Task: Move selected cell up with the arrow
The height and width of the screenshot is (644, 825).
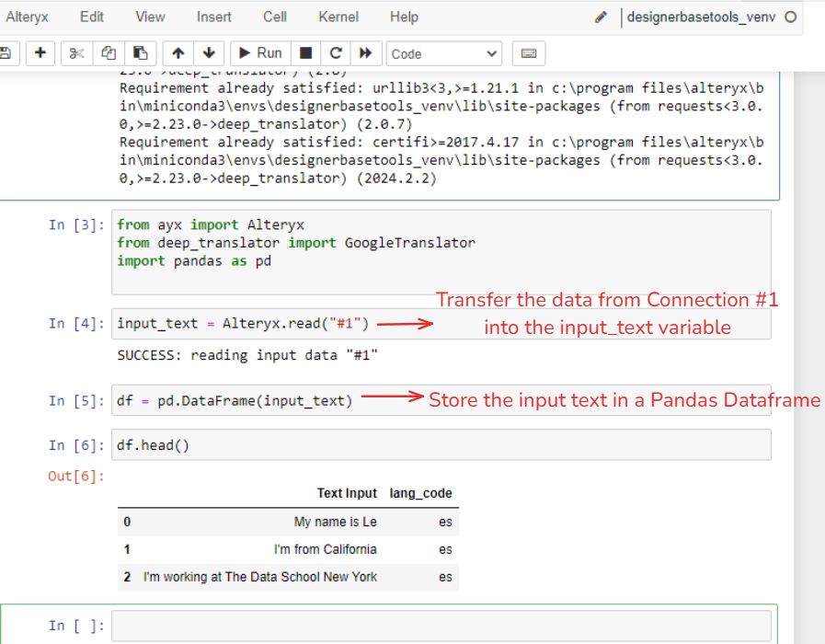Action: [178, 53]
